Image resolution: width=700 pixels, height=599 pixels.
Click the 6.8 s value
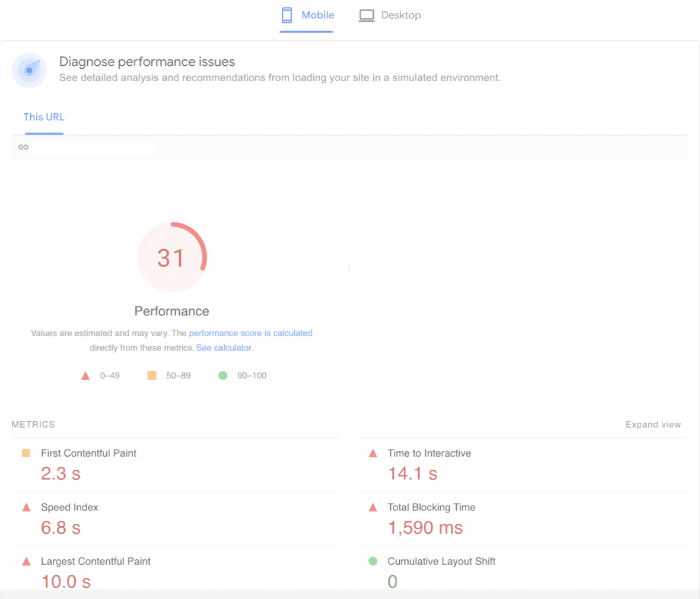pyautogui.click(x=61, y=528)
